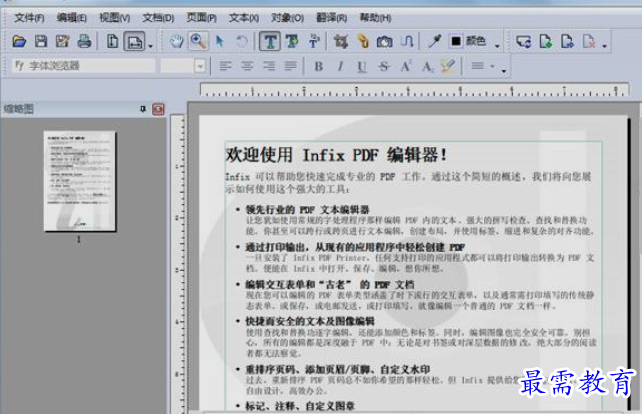The width and height of the screenshot is (642, 414).
Task: Expand the page tools toolbar options arrow
Action: tap(604, 46)
